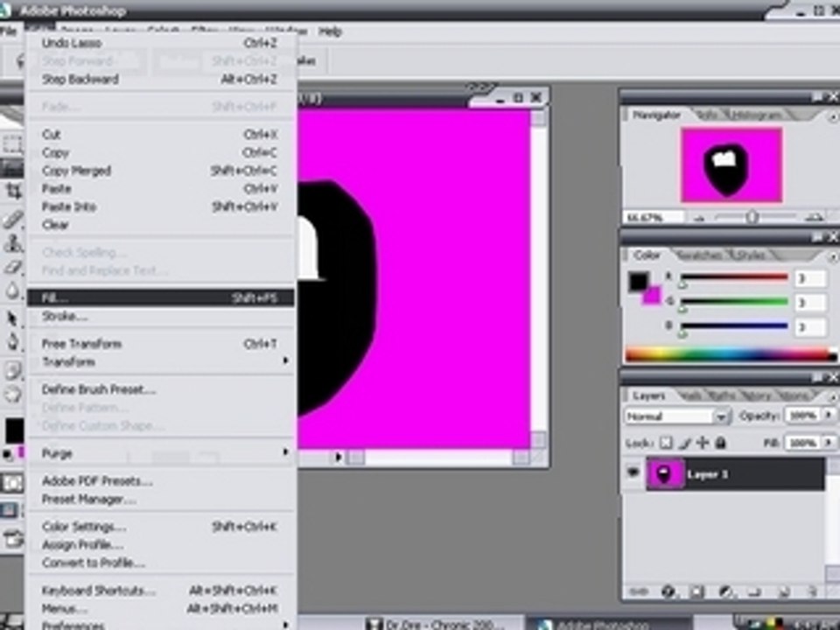The width and height of the screenshot is (840, 630).
Task: Click foreground color swatch in Color panel
Action: point(638,281)
